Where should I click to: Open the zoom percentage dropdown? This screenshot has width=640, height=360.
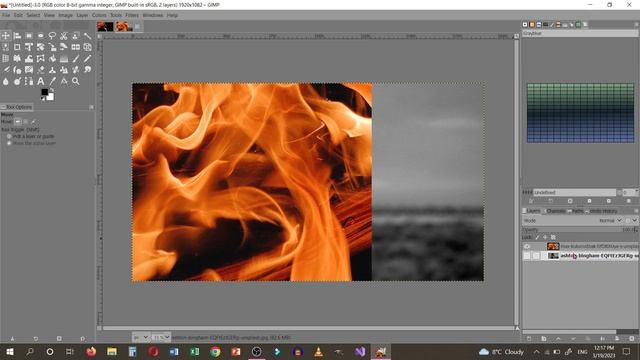tap(161, 338)
